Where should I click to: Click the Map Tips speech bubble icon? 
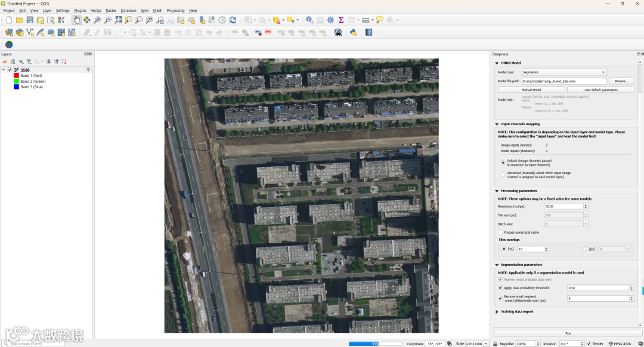pos(379,20)
